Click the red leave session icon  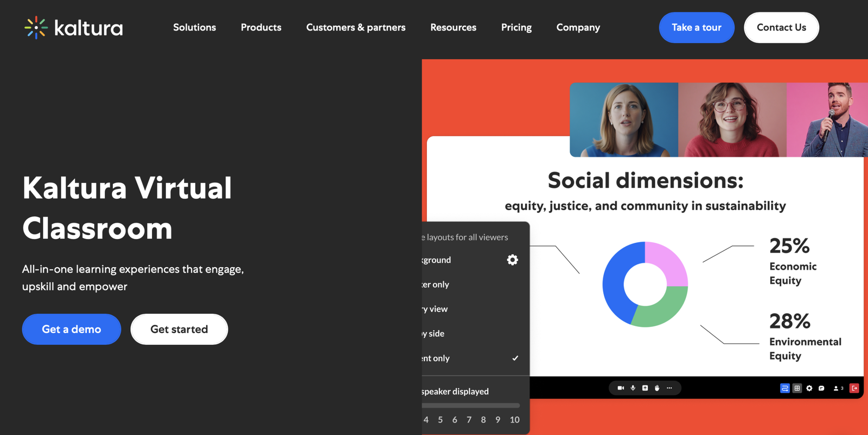click(x=854, y=388)
